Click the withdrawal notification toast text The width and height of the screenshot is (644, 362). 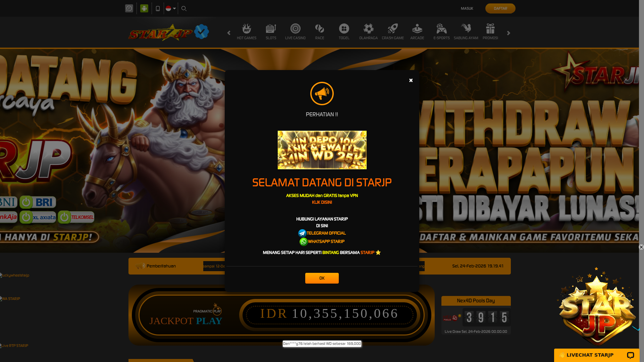pyautogui.click(x=322, y=344)
